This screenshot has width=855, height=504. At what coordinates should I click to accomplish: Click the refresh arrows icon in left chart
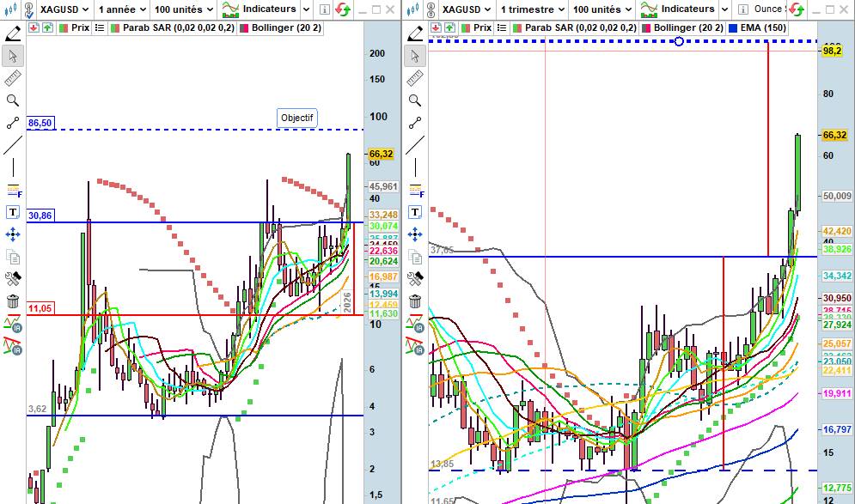(342, 9)
